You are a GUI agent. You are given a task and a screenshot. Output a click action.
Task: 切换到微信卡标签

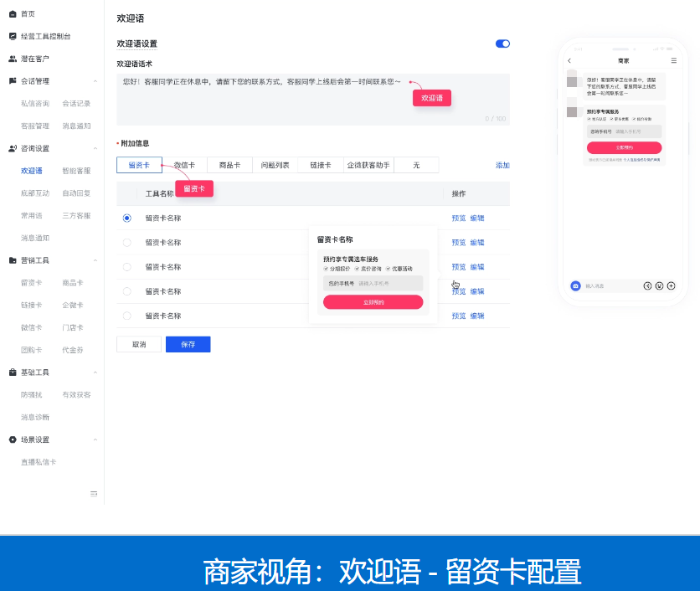pyautogui.click(x=186, y=165)
